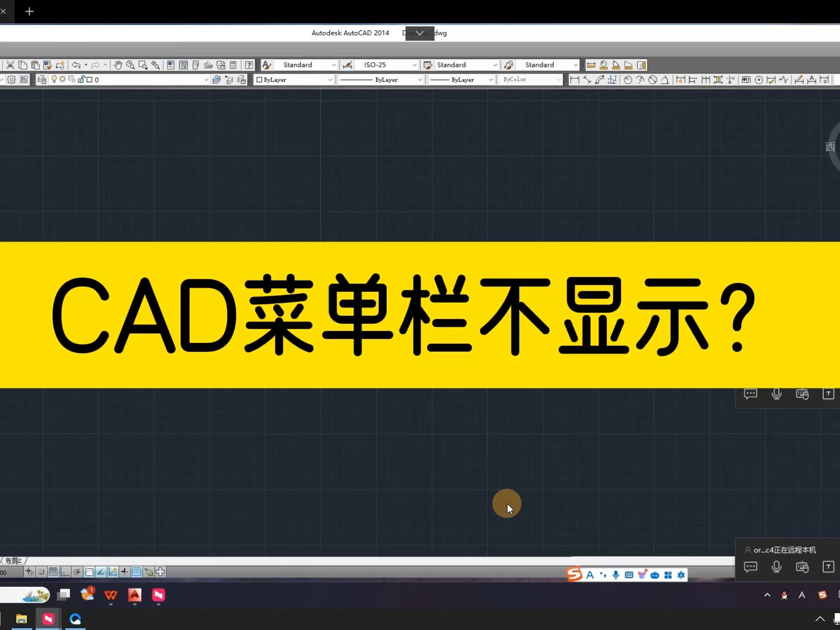Open the Layer Properties Manager
Viewport: 840px width, 630px height.
tap(43, 79)
